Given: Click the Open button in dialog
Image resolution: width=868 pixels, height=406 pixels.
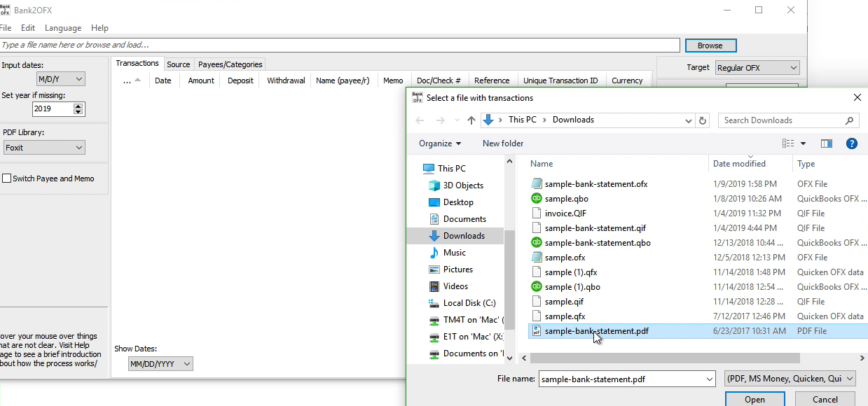Looking at the screenshot, I should click(755, 399).
